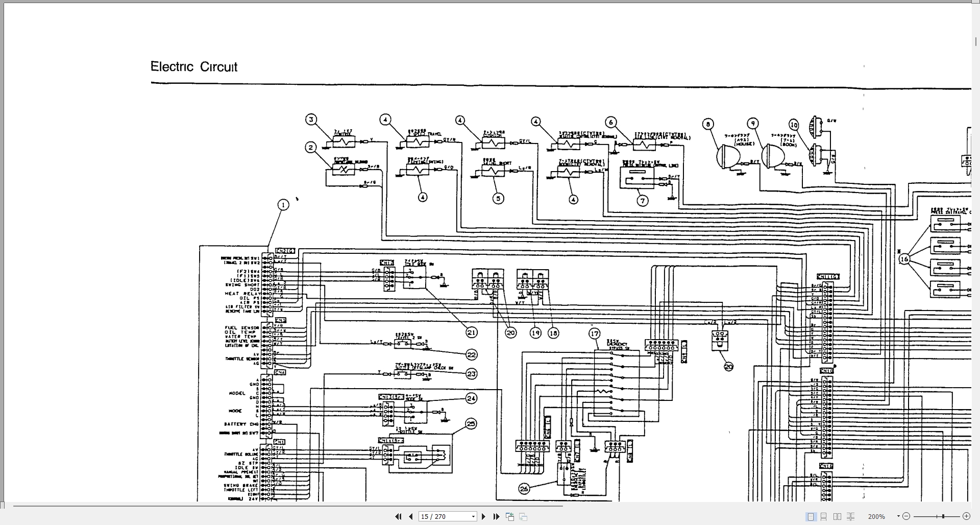This screenshot has height=525, width=980.
Task: Select the single page view icon
Action: tap(810, 516)
